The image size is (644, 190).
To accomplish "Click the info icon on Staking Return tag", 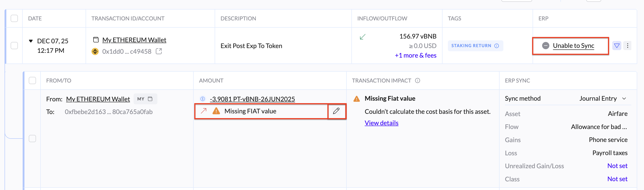I will [497, 46].
